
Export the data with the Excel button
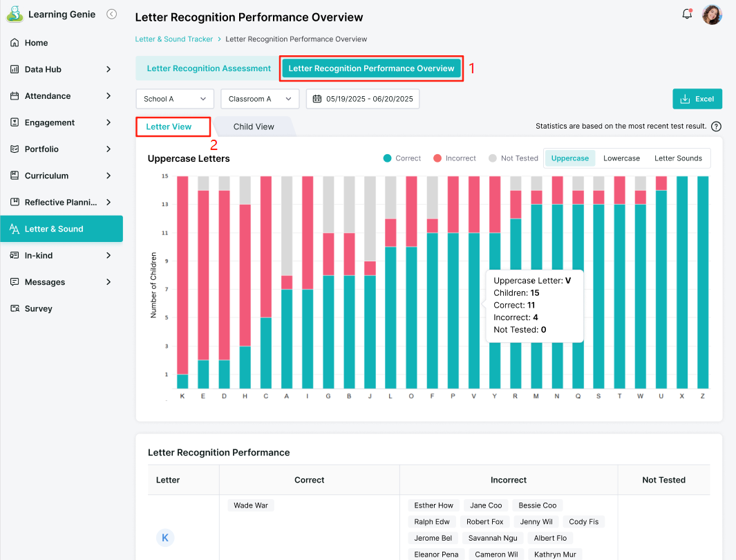click(x=697, y=99)
